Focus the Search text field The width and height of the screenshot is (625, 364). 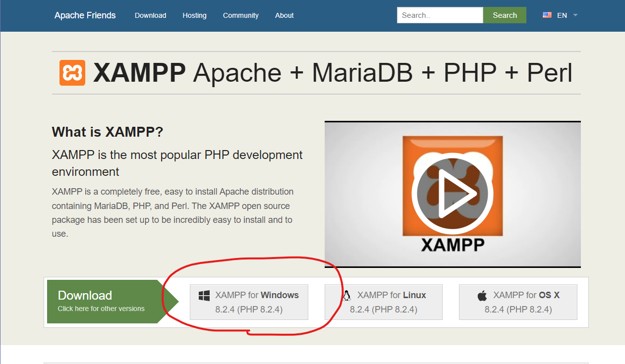coord(440,15)
